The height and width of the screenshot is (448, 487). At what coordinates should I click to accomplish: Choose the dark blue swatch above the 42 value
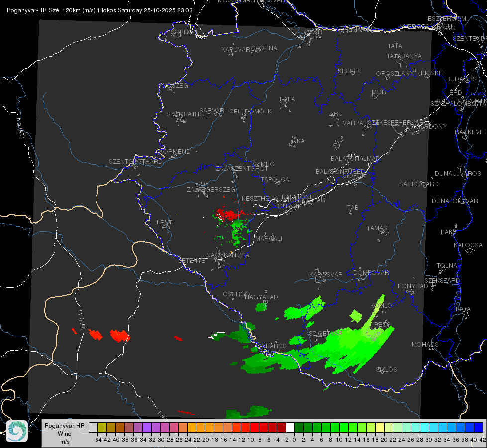[479, 428]
